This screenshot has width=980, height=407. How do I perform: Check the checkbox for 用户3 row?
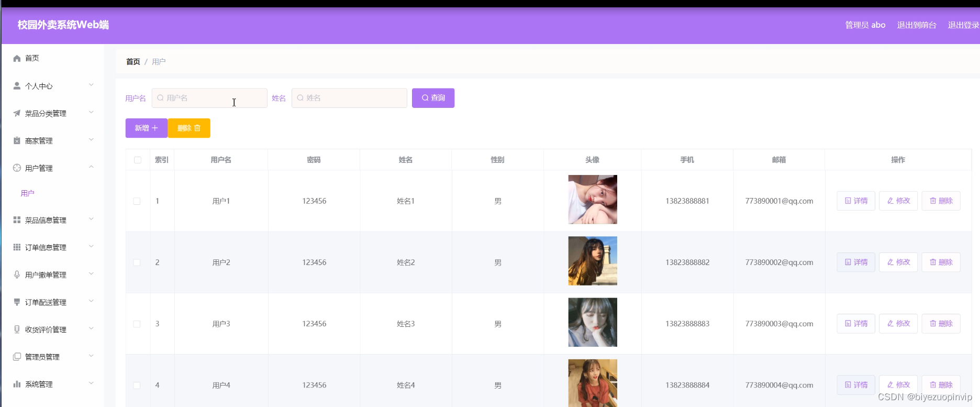(137, 324)
